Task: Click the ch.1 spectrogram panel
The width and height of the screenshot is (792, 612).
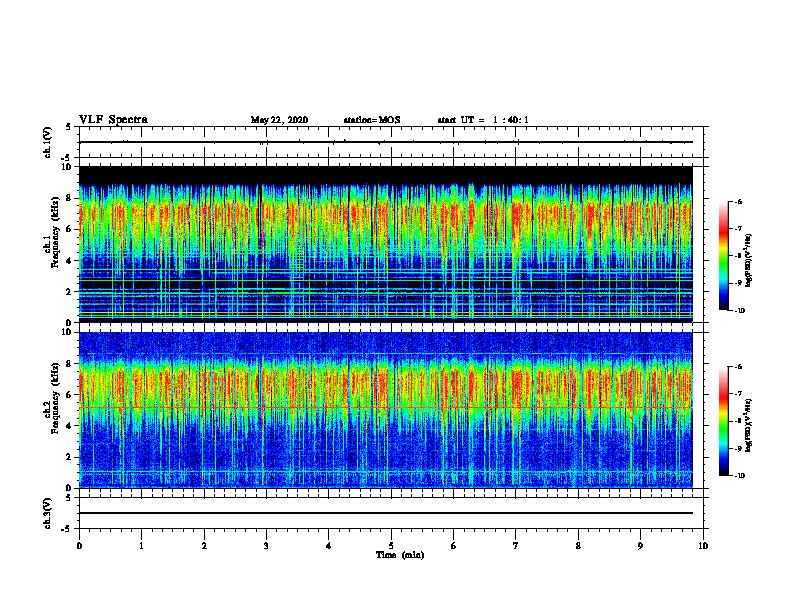Action: click(386, 244)
